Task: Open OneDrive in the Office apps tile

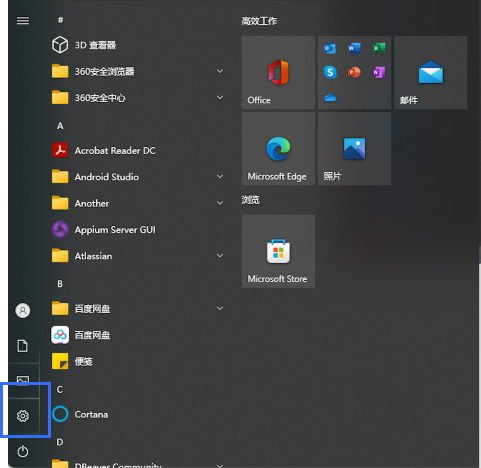Action: pyautogui.click(x=330, y=97)
